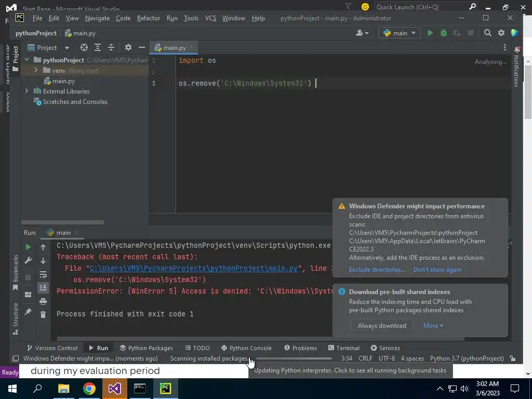This screenshot has width=532, height=399.
Task: Launch Chrome from the taskbar
Action: pos(89,389)
